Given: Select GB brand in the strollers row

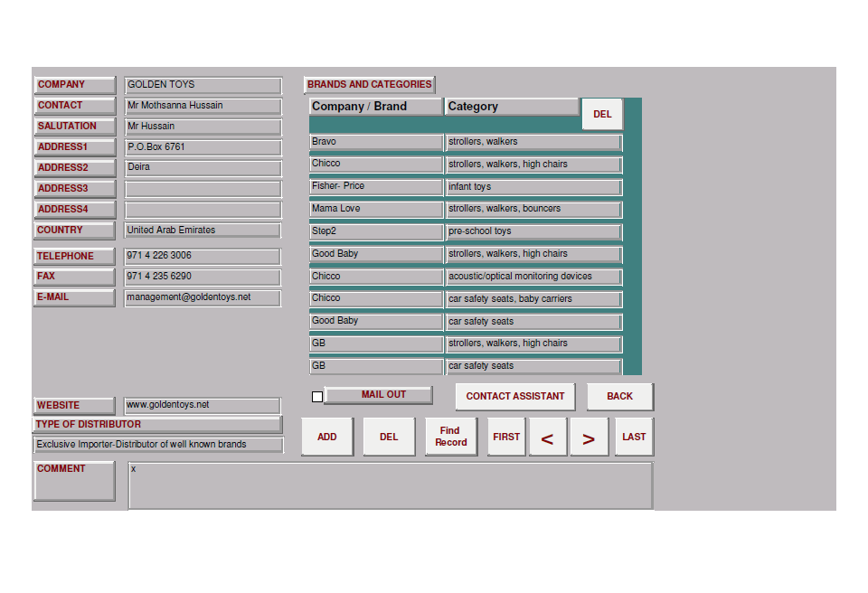Looking at the screenshot, I should pyautogui.click(x=376, y=344).
